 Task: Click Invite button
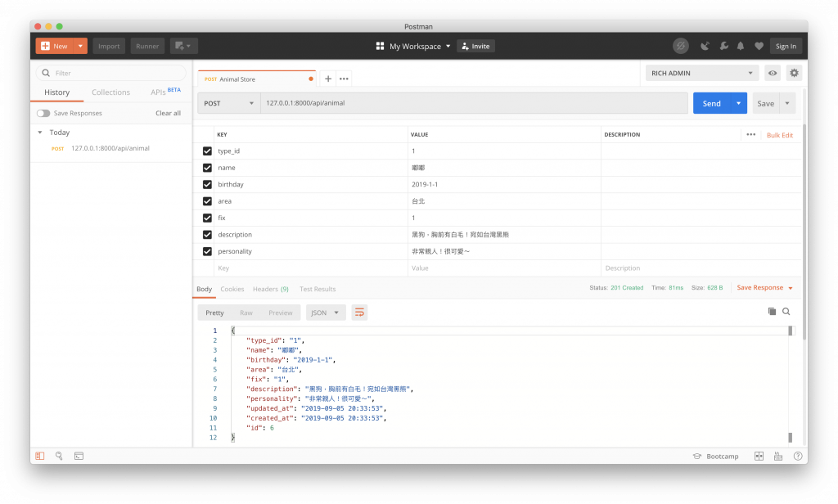(x=475, y=47)
